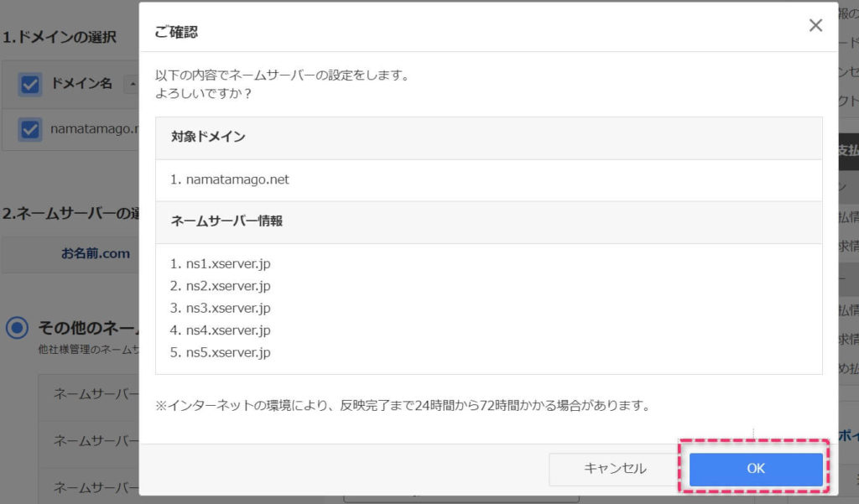Toggle the ドメイン名 header checkbox

point(29,85)
